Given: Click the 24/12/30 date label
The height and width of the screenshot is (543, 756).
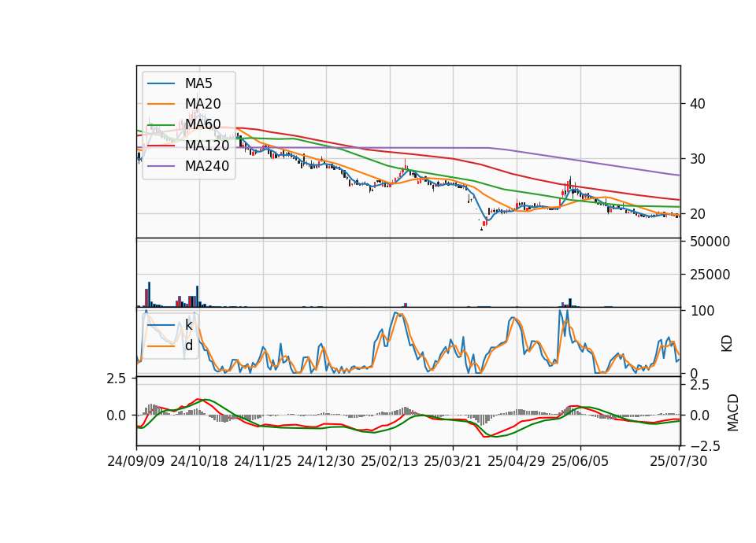Looking at the screenshot, I should point(326,461).
